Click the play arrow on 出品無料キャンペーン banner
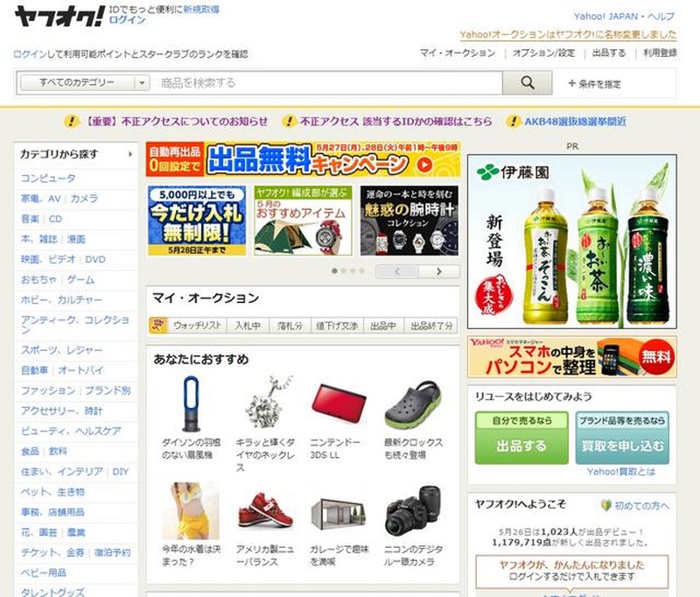The width and height of the screenshot is (700, 597). [x=424, y=165]
